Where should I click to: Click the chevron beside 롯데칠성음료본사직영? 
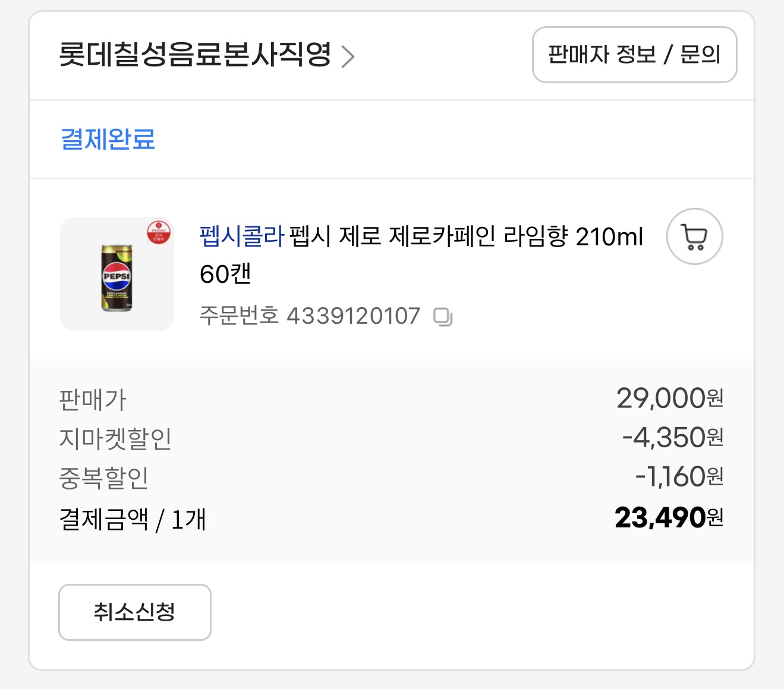(348, 56)
